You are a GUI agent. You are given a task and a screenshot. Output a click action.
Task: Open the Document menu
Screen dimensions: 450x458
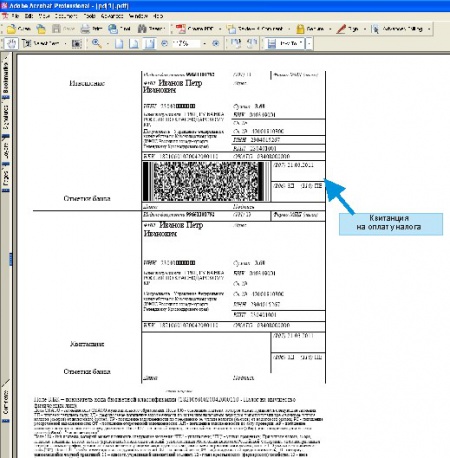click(66, 16)
